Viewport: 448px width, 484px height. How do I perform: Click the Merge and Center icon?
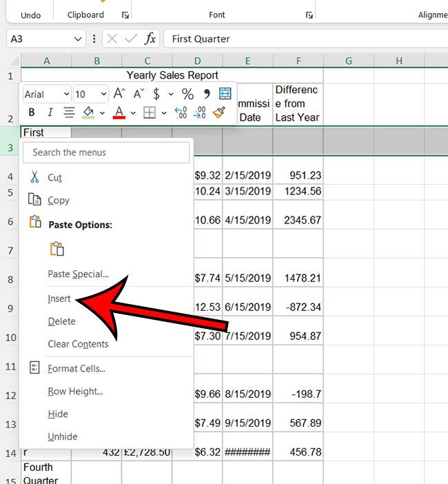(225, 94)
